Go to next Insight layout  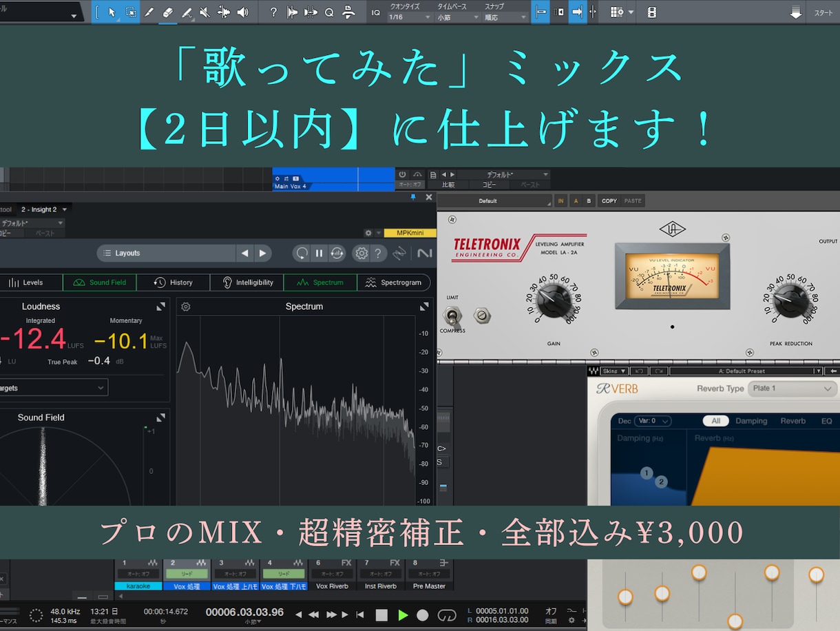262,254
